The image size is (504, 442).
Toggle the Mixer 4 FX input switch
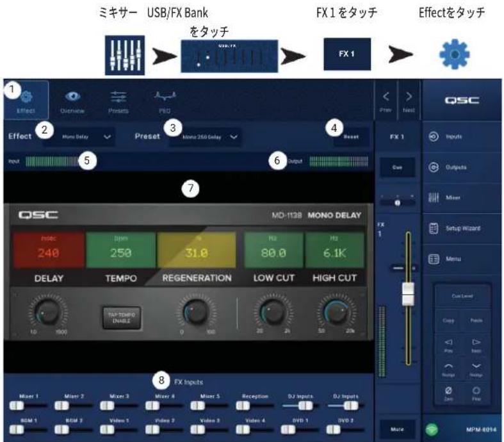[164, 406]
